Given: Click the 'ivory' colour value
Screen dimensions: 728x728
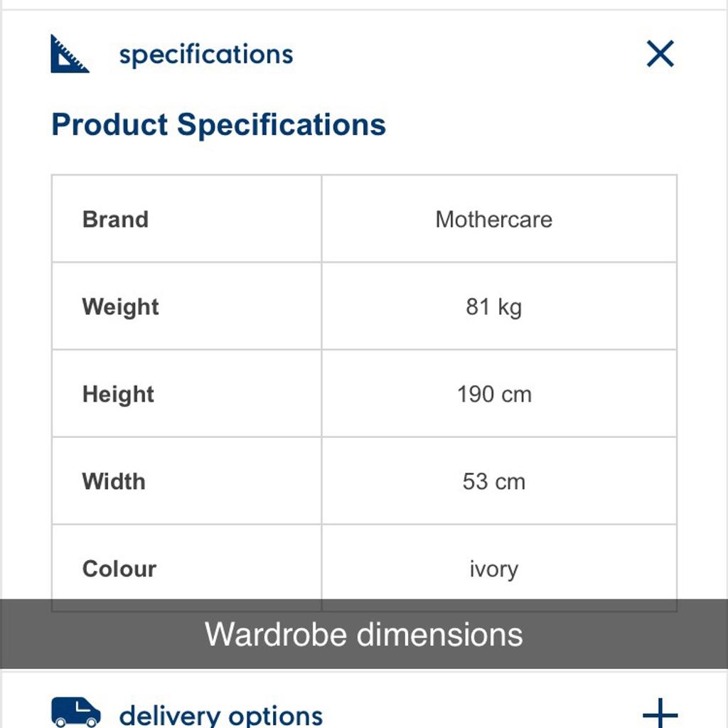Looking at the screenshot, I should [x=493, y=569].
